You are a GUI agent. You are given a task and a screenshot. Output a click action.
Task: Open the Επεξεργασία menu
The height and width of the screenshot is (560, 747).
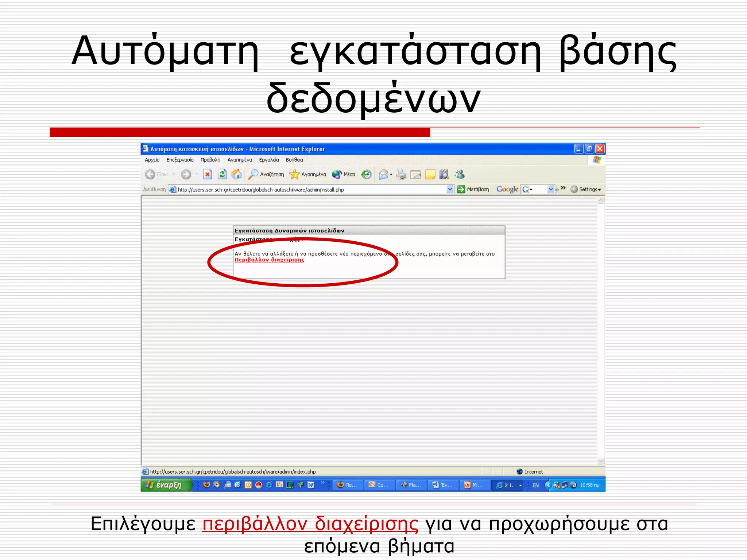click(180, 160)
